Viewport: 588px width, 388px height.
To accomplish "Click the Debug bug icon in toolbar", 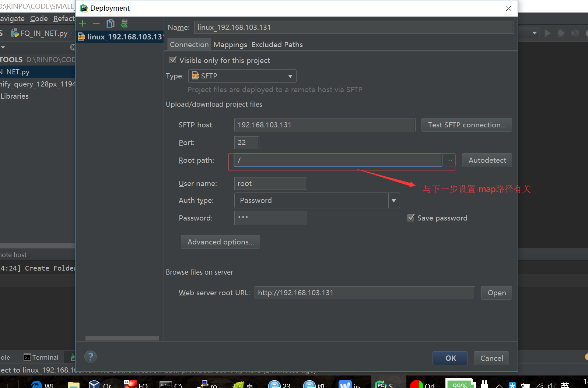I will coord(561,33).
